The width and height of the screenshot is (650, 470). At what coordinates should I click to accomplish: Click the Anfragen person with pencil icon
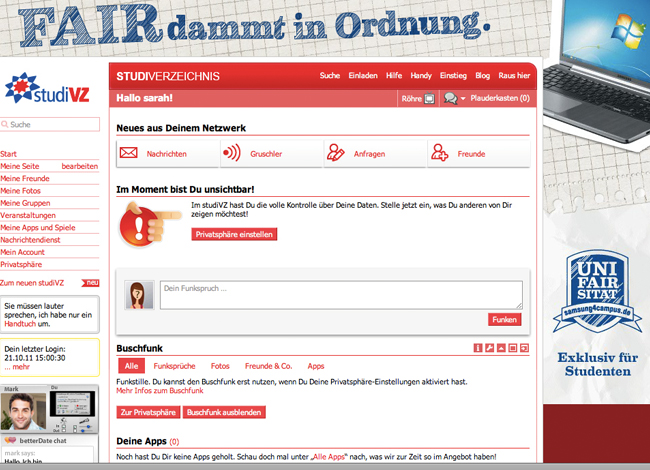coord(335,153)
